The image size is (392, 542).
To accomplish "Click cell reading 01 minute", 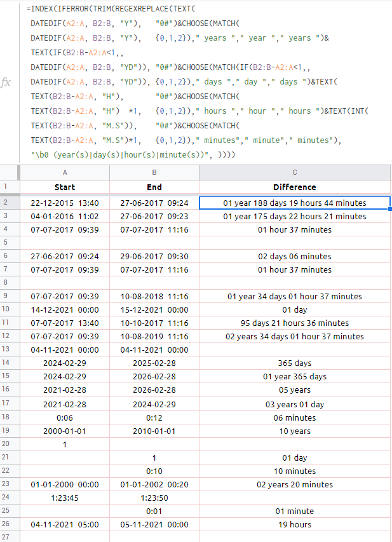I will (295, 512).
